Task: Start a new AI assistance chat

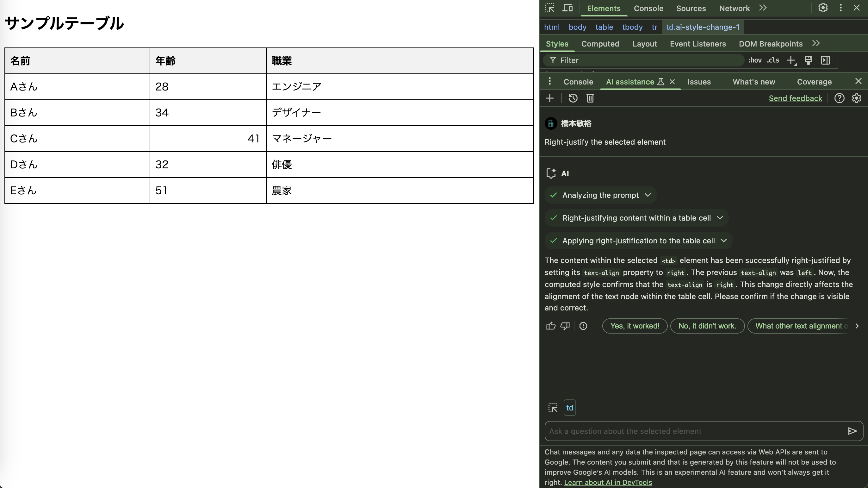Action: point(549,98)
